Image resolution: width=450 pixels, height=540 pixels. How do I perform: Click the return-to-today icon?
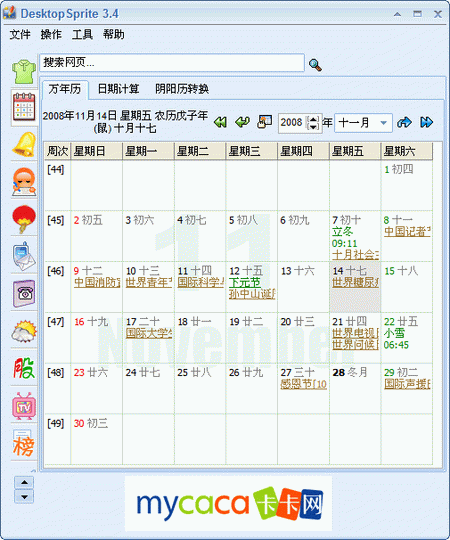(x=264, y=122)
